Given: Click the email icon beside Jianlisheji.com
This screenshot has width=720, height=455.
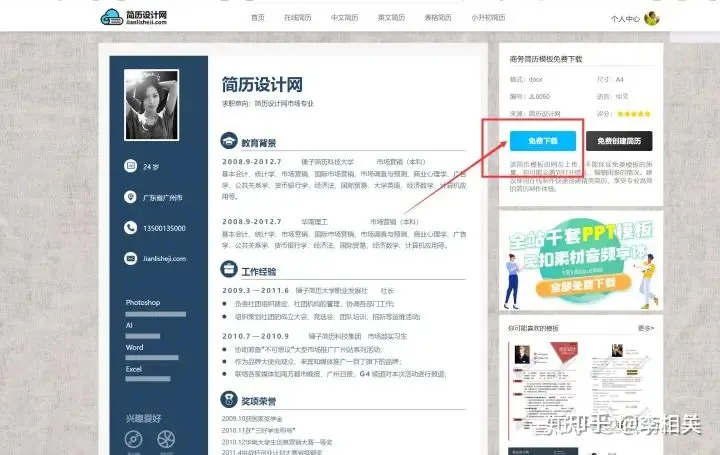Looking at the screenshot, I should [130, 258].
